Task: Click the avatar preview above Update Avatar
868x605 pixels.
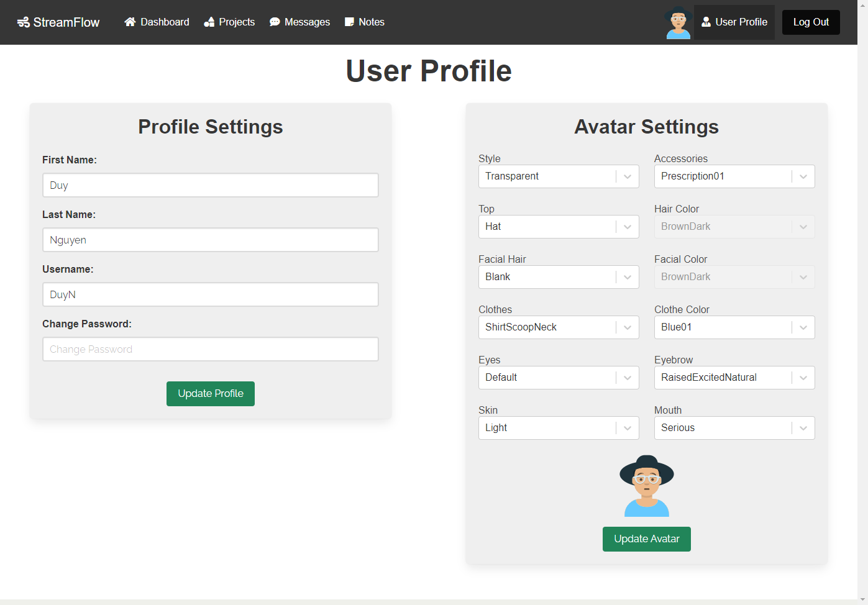Action: [x=647, y=486]
